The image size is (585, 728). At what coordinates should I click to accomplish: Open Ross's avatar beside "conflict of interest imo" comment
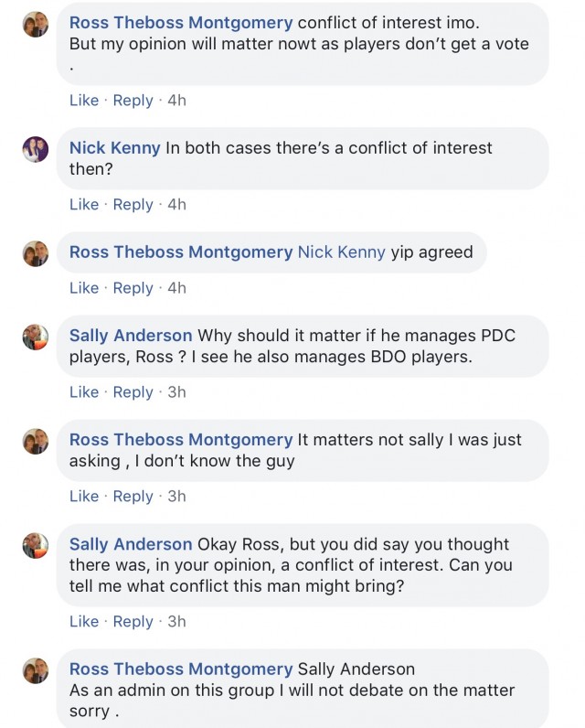point(36,25)
